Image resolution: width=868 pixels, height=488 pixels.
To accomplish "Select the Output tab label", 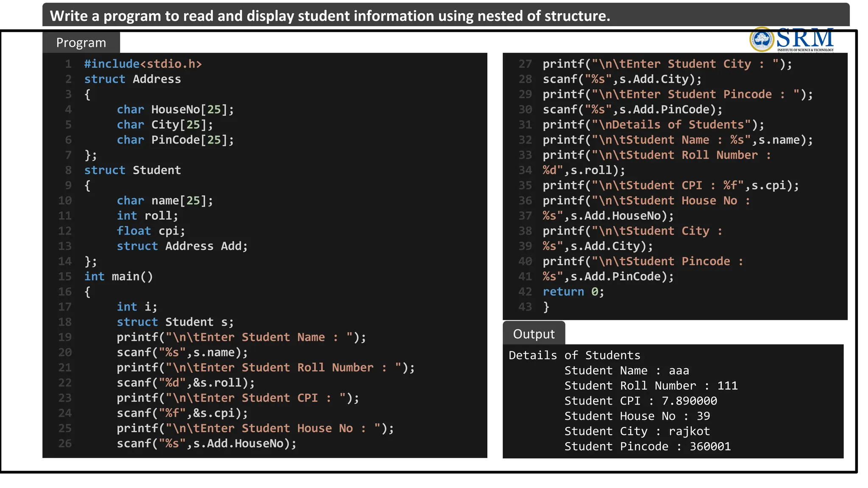I will 534,334.
